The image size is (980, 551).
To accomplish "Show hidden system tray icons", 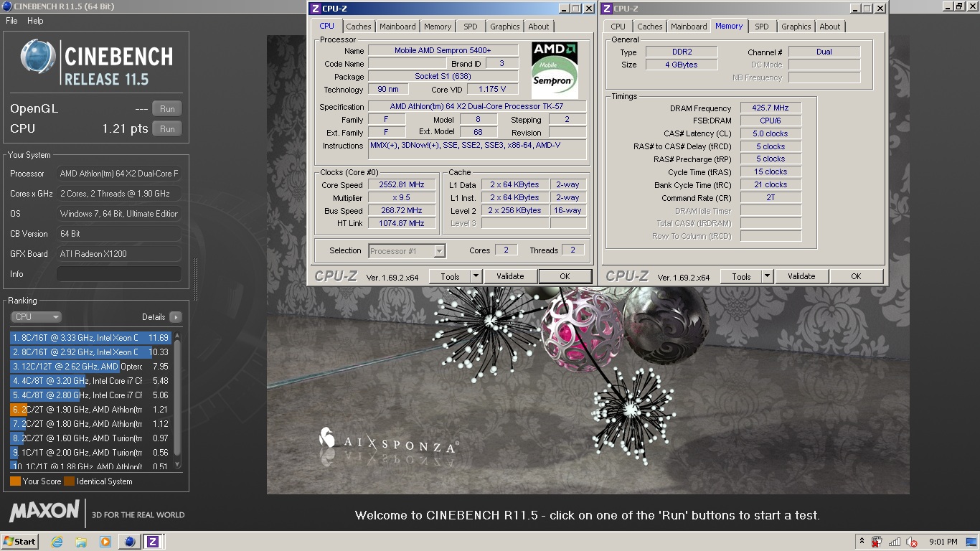I will (862, 542).
